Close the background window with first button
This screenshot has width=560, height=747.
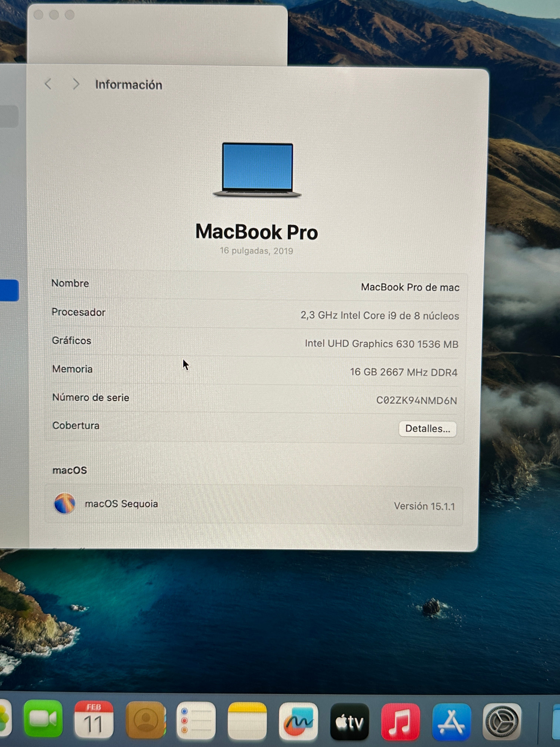pos(39,15)
